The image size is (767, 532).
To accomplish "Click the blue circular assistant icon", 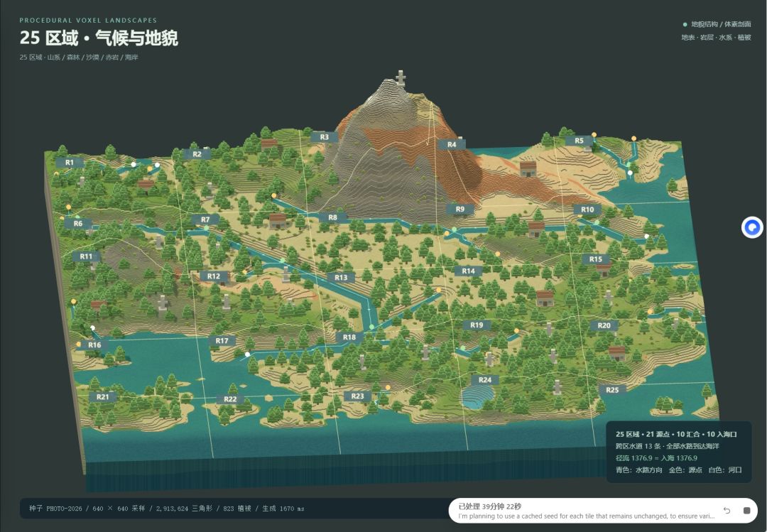I will [x=752, y=227].
